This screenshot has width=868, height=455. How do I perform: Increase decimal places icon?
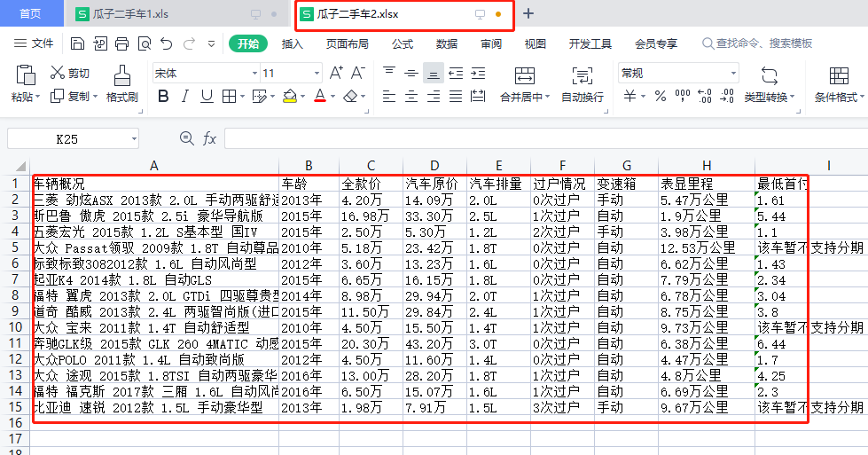tap(705, 97)
